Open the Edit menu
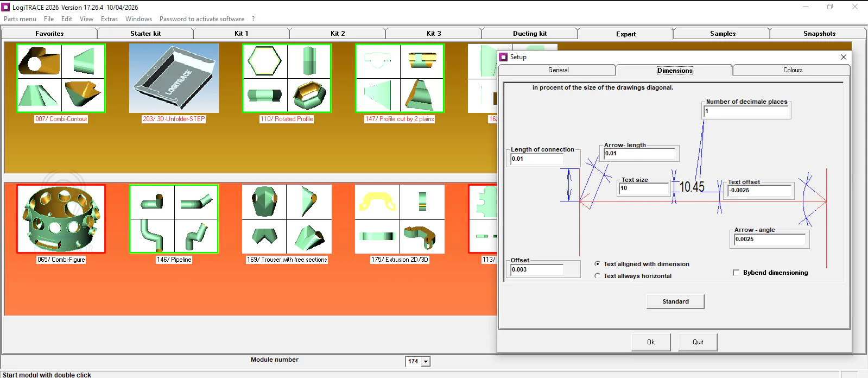Viewport: 868px width, 378px height. (67, 19)
